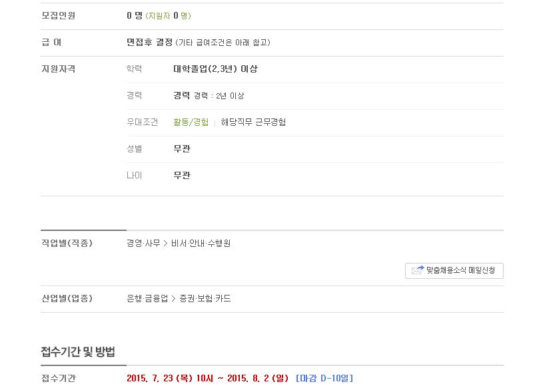Screen dimensions: 545x392
Task: Click 은행·금융업 industry category
Action: pos(147,298)
